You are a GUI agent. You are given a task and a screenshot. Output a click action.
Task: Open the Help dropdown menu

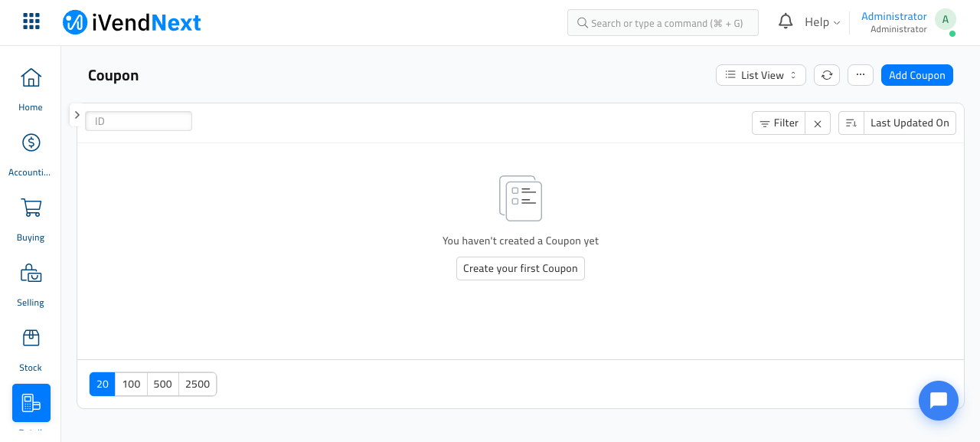pyautogui.click(x=822, y=22)
